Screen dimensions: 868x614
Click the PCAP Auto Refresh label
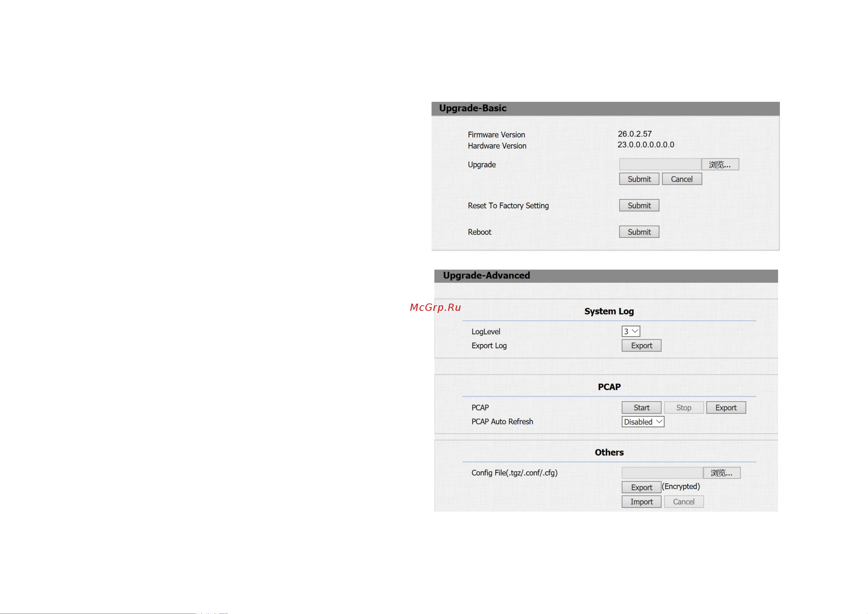pos(502,421)
